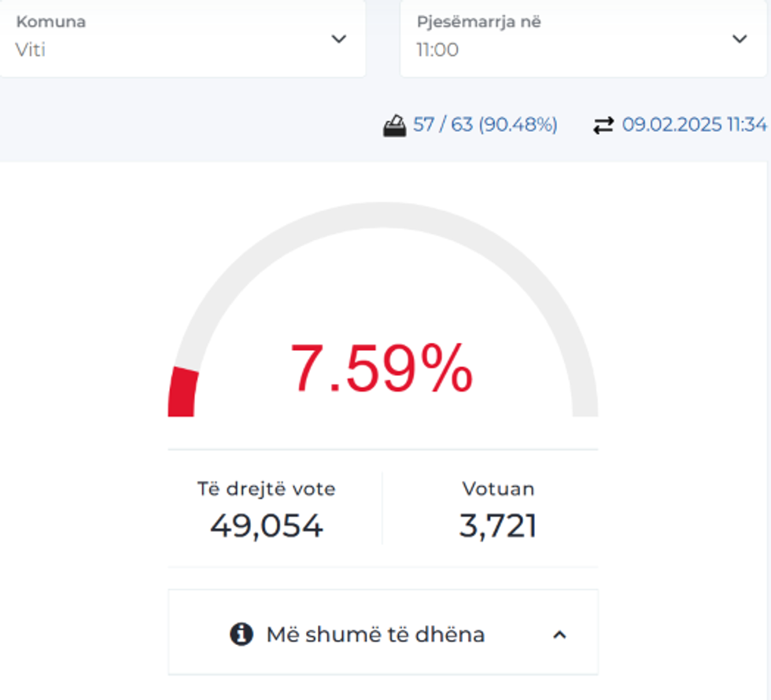Viewport: 771px width, 700px height.
Task: Click the Më shumë të dhëna label
Action: pyautogui.click(x=375, y=634)
